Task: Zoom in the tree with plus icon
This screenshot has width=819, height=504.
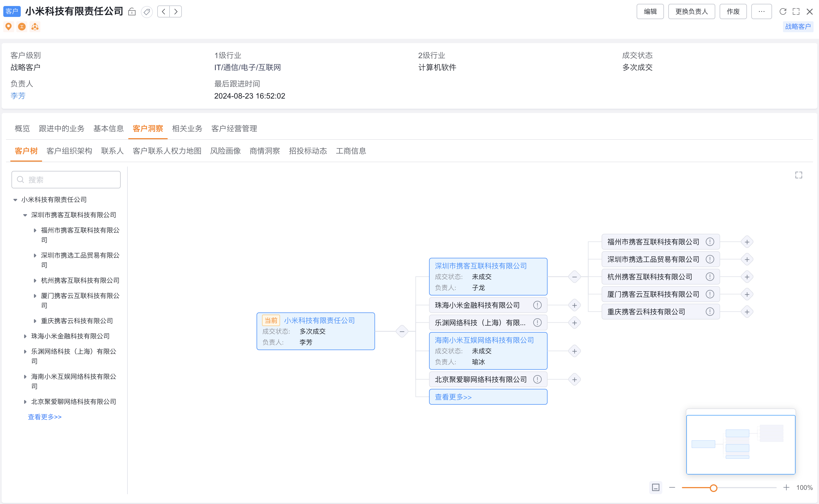Action: pyautogui.click(x=786, y=488)
